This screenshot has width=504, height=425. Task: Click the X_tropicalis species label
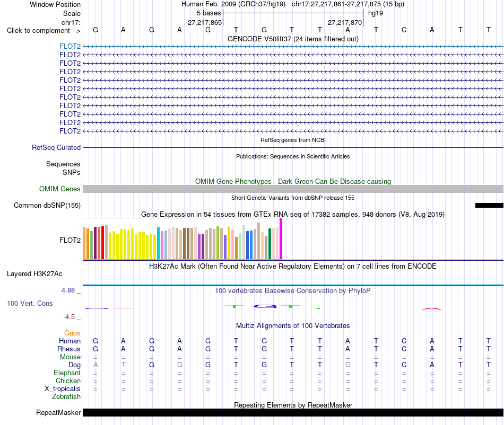pyautogui.click(x=63, y=389)
